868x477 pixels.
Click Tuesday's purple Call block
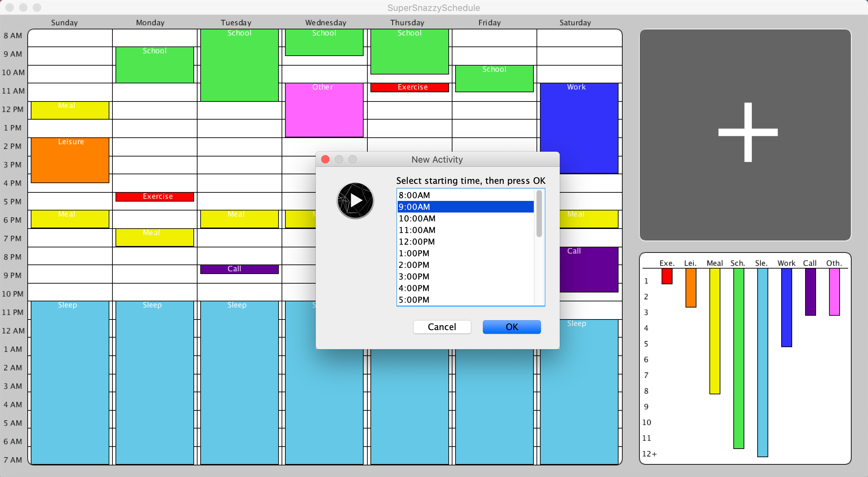[239, 269]
